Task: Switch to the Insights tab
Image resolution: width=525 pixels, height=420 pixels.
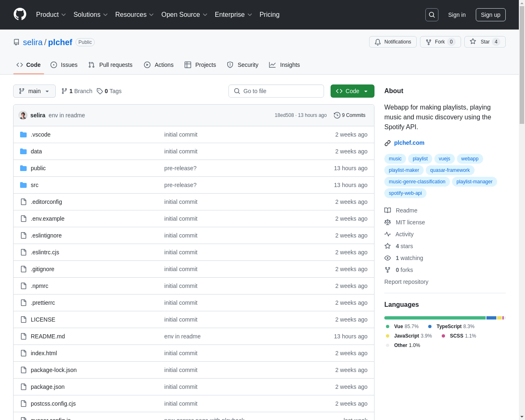Action: [x=285, y=65]
